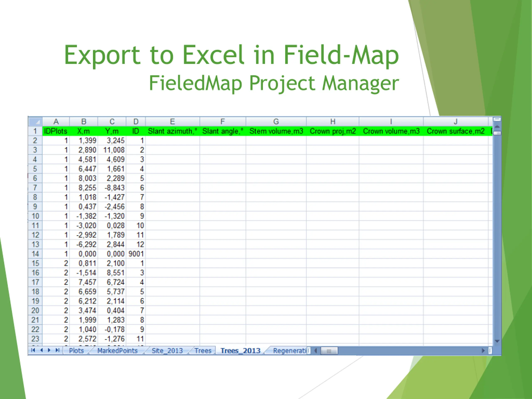Click cell with value 7,457
Image resolution: width=532 pixels, height=399 pixels.
point(84,282)
